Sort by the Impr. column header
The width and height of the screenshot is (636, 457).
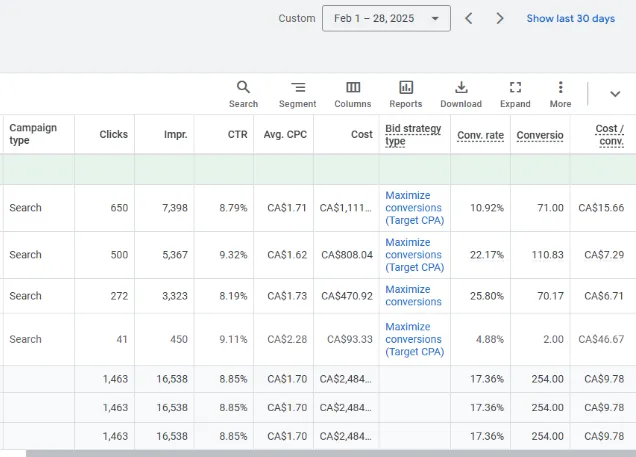tap(176, 134)
